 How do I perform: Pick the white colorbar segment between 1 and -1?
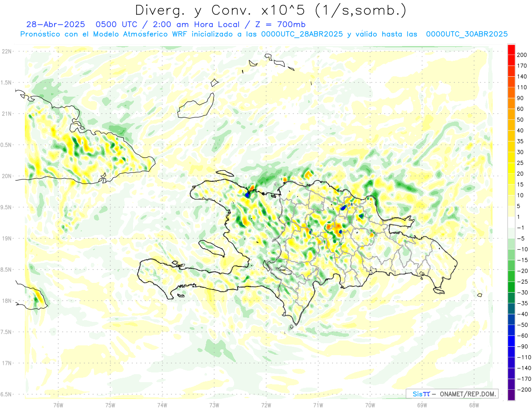[x=512, y=222]
